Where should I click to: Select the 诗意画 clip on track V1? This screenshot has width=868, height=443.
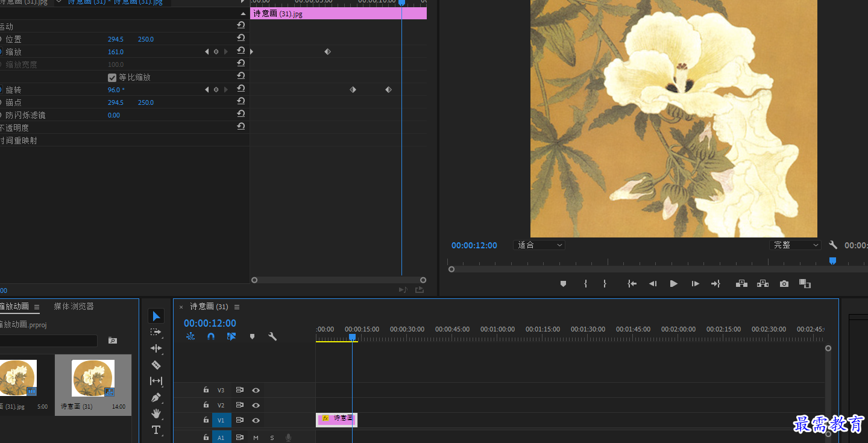(x=336, y=419)
